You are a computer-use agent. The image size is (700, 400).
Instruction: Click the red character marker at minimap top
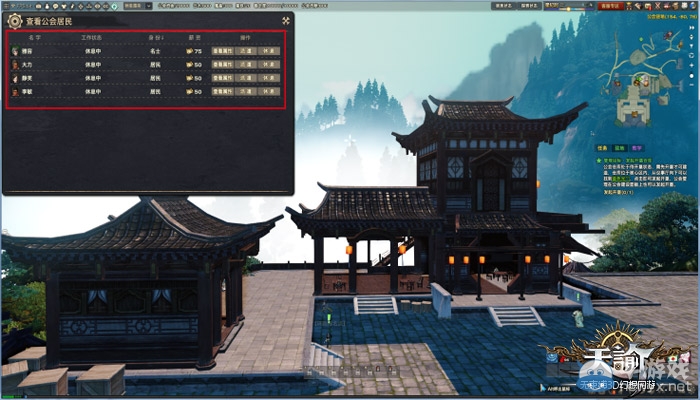pyautogui.click(x=668, y=35)
